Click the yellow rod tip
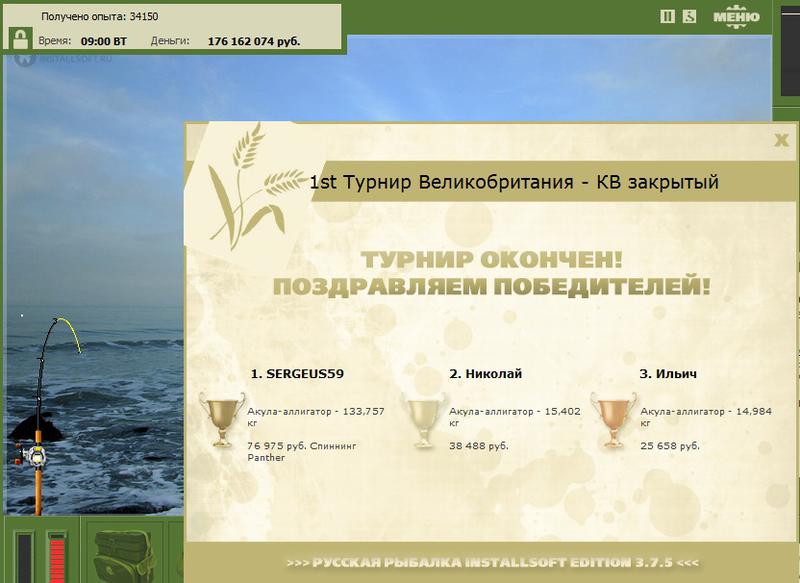 pyautogui.click(x=70, y=334)
